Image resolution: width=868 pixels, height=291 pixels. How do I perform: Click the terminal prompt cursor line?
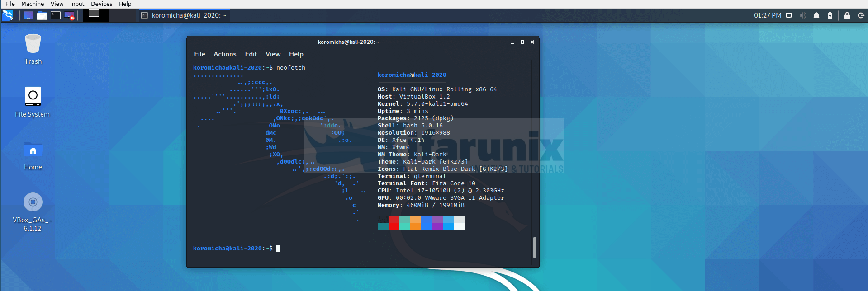tap(237, 249)
